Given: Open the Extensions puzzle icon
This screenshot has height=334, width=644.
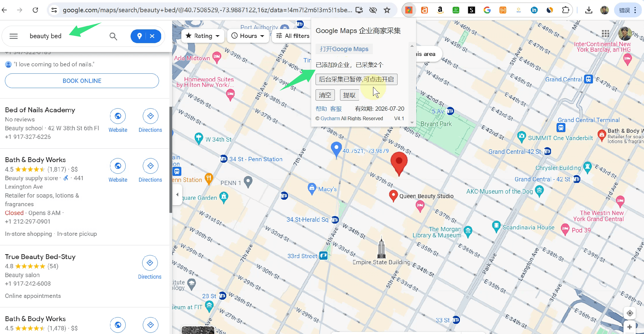Looking at the screenshot, I should 565,10.
